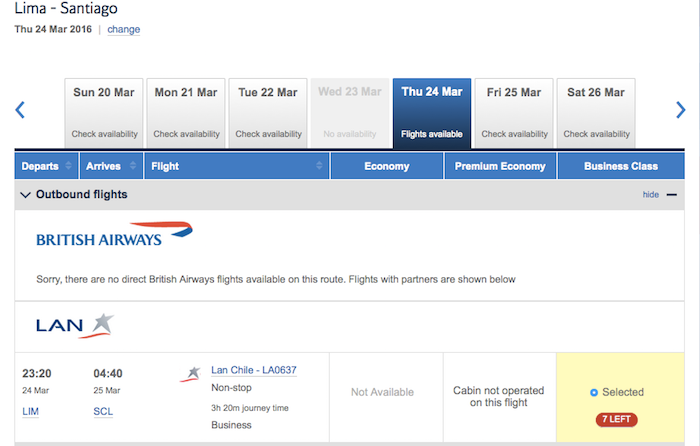The height and width of the screenshot is (446, 700).
Task: Sort by Departs column arrows
Action: point(68,166)
